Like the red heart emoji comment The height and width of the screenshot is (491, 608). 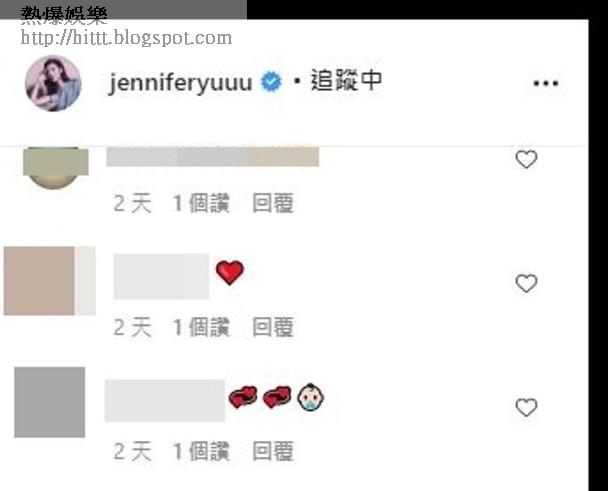(x=526, y=283)
